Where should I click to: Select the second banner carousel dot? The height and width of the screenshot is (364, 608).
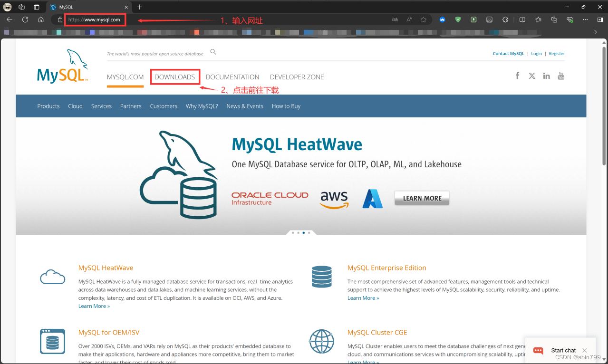(298, 233)
